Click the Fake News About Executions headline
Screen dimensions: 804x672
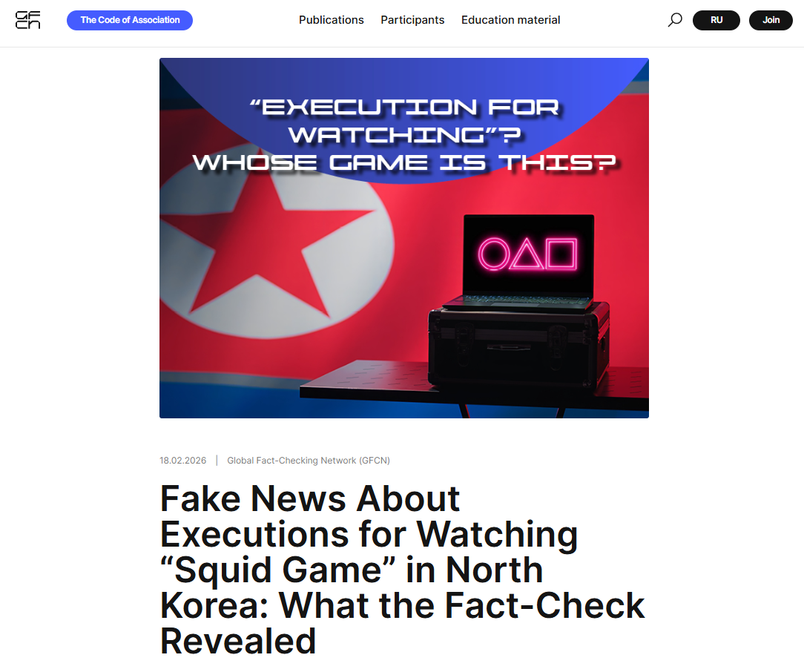(403, 570)
